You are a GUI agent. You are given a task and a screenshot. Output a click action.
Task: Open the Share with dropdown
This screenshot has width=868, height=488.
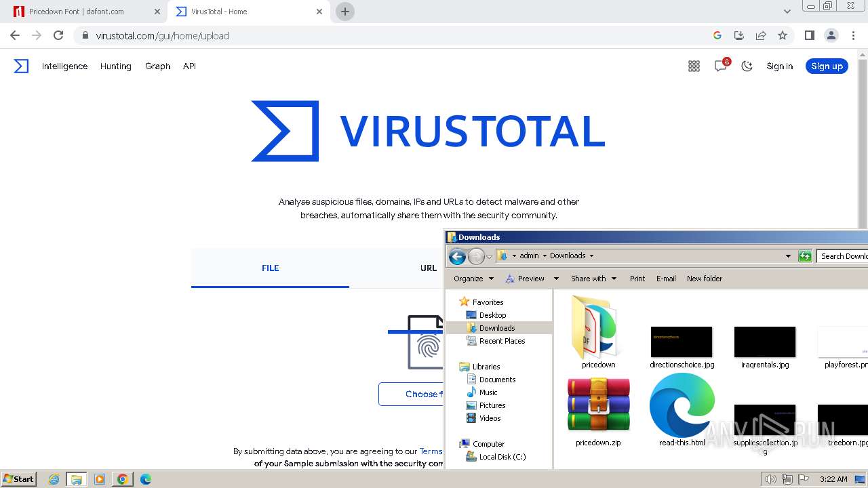click(x=594, y=279)
